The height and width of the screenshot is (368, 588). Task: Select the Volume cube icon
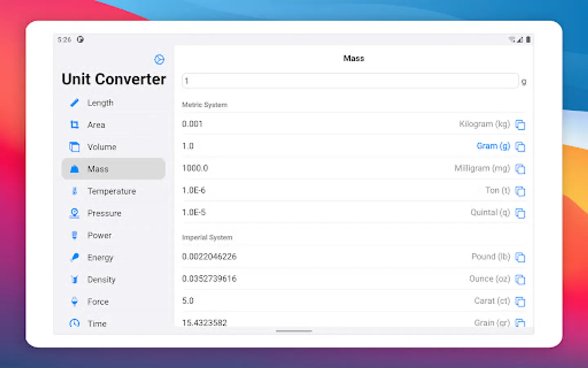point(74,147)
